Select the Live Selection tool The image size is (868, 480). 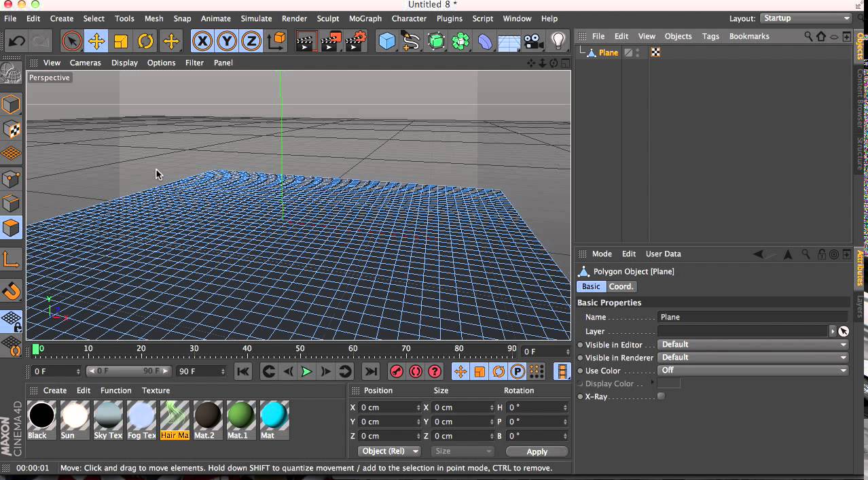(x=71, y=41)
